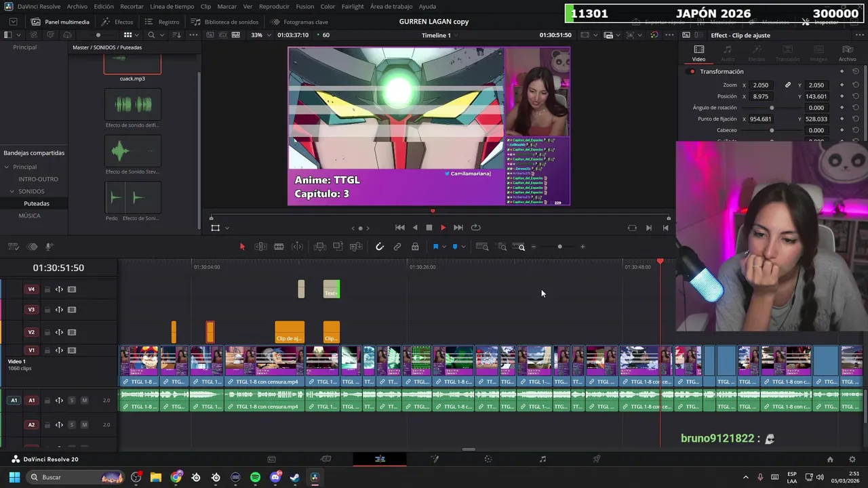Click the overwrite clip icon
This screenshot has height=488, width=868.
(x=338, y=247)
